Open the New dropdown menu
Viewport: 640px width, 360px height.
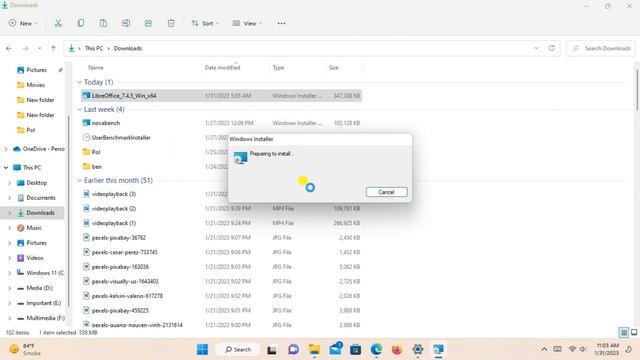coord(23,23)
